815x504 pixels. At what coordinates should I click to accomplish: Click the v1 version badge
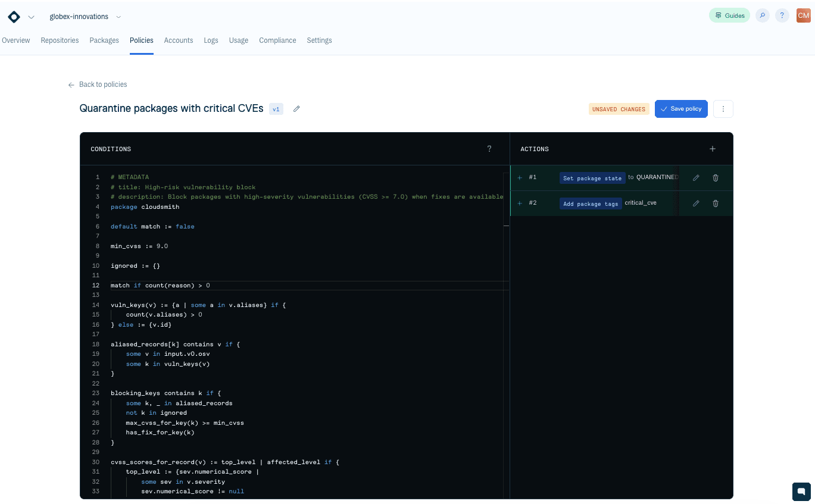[x=276, y=109]
